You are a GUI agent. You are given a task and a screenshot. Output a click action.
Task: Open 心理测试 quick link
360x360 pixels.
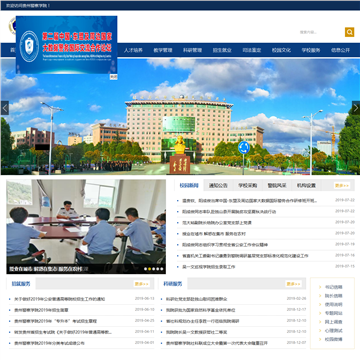333,331
